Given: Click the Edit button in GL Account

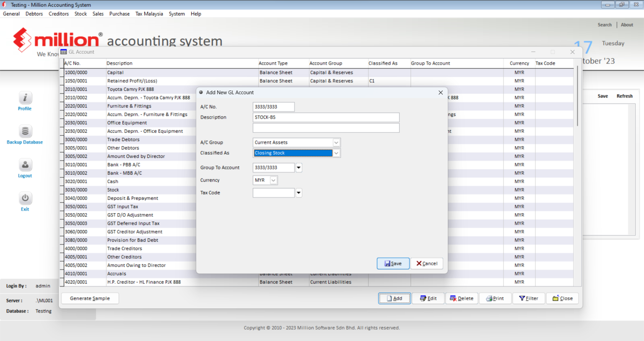Looking at the screenshot, I should tap(428, 298).
